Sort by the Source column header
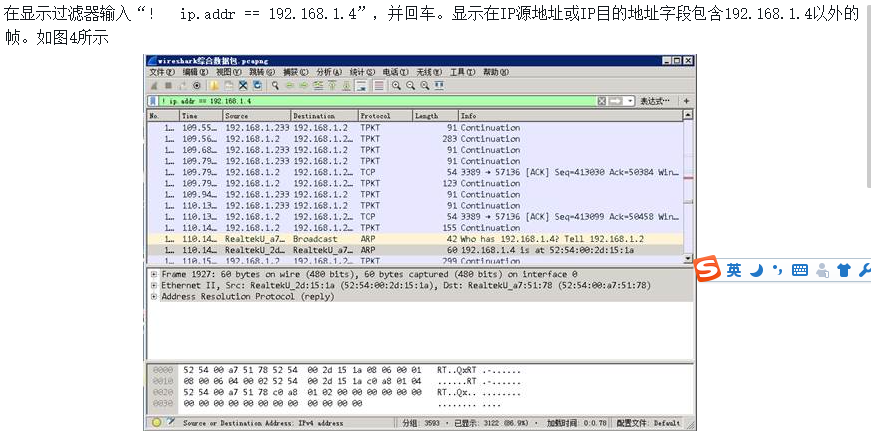This screenshot has width=871, height=437. [257, 116]
